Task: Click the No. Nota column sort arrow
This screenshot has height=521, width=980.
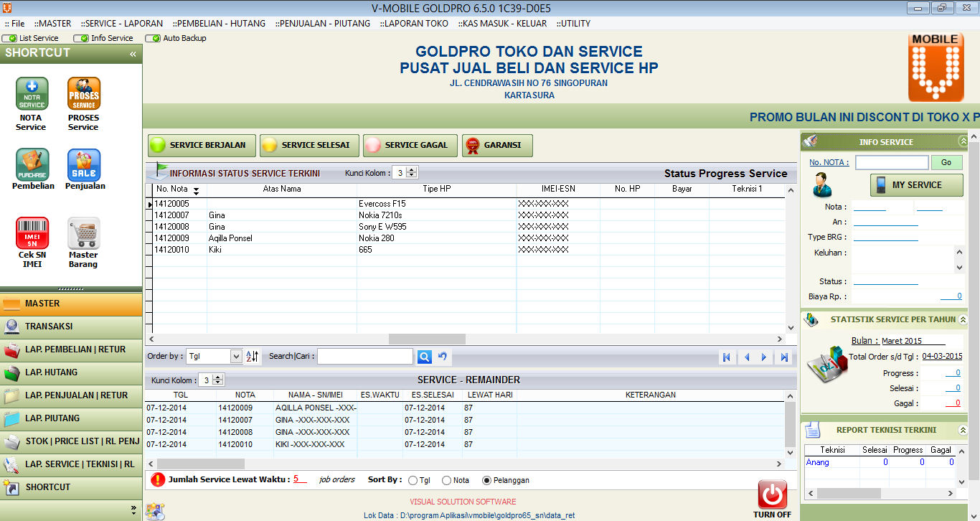Action: 196,191
